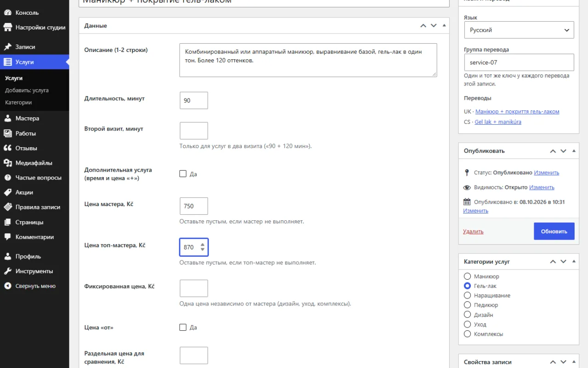This screenshot has width=588, height=368.
Task: Click the Комментарии speech bubble icon
Action: click(8, 237)
